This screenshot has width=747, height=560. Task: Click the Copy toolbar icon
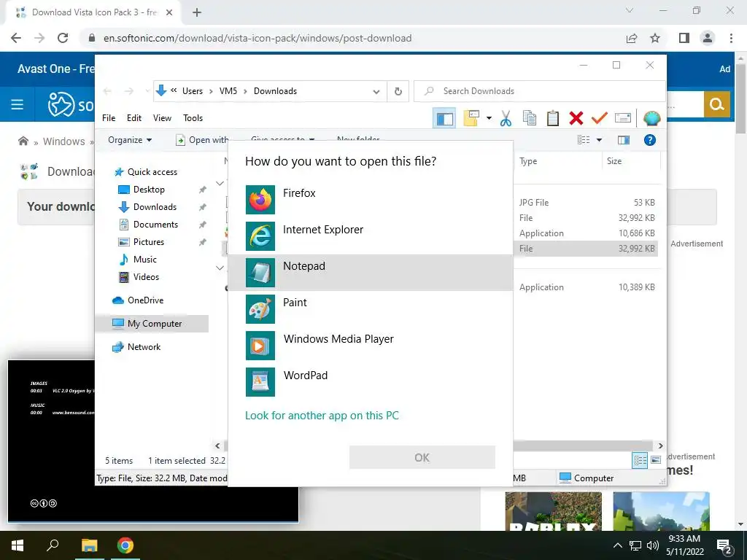click(530, 118)
